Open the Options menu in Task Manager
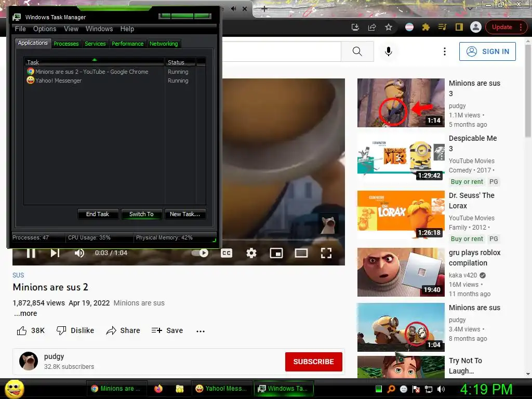The width and height of the screenshot is (532, 399). [x=45, y=29]
